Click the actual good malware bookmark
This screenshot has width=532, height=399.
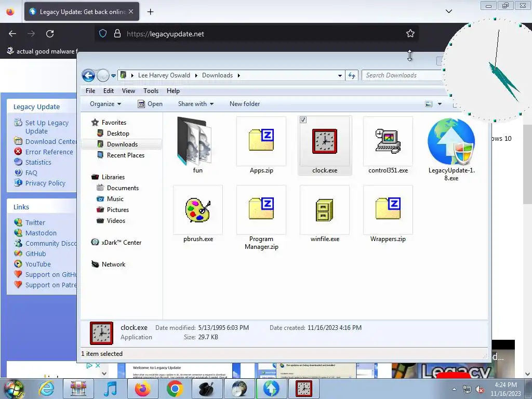click(43, 51)
